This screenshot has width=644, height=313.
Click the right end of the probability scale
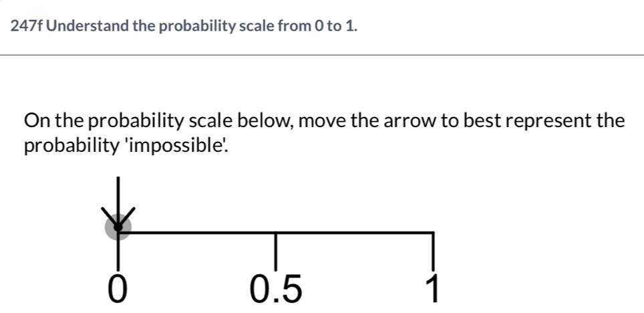[433, 233]
